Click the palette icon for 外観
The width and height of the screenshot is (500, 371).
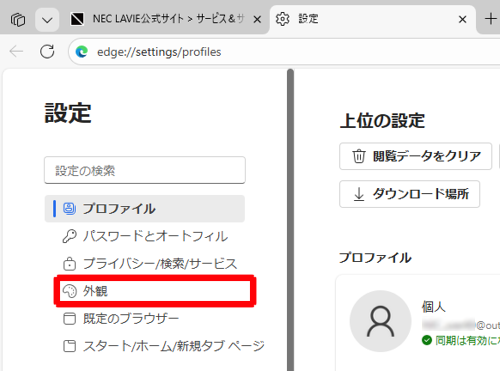(x=69, y=291)
